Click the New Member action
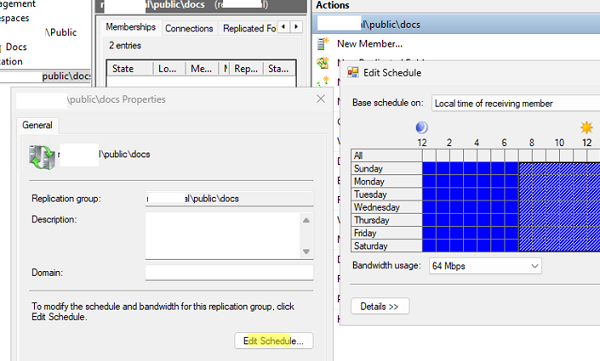 tap(370, 44)
